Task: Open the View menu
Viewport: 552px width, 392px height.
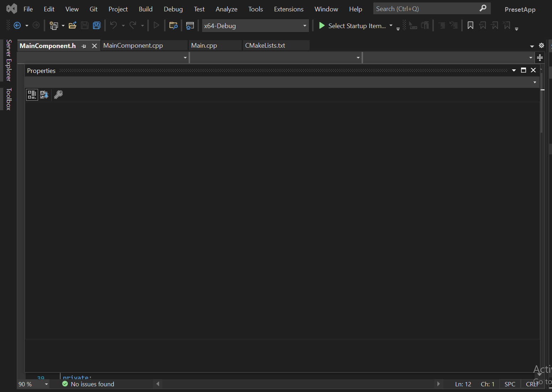Action: pos(72,9)
